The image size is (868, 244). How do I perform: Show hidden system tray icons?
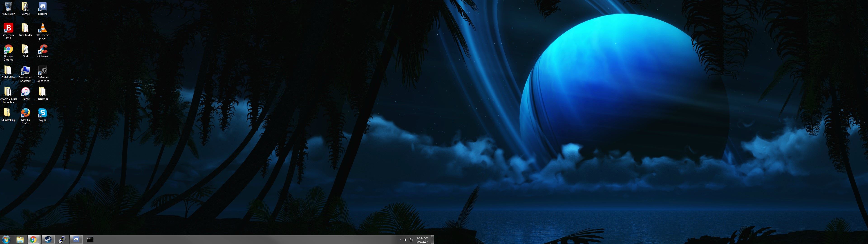(400, 240)
